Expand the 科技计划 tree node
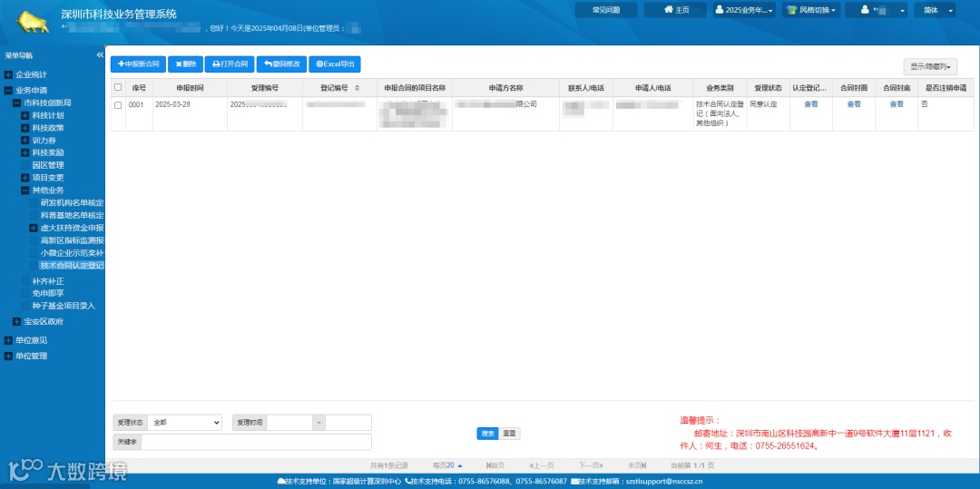The height and width of the screenshot is (489, 980). [25, 115]
